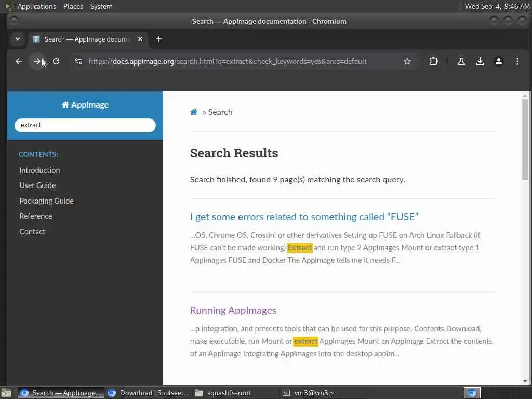Switch to Download | Soulseek taskbar window
Viewport: 532px width, 399px height.
tap(148, 393)
